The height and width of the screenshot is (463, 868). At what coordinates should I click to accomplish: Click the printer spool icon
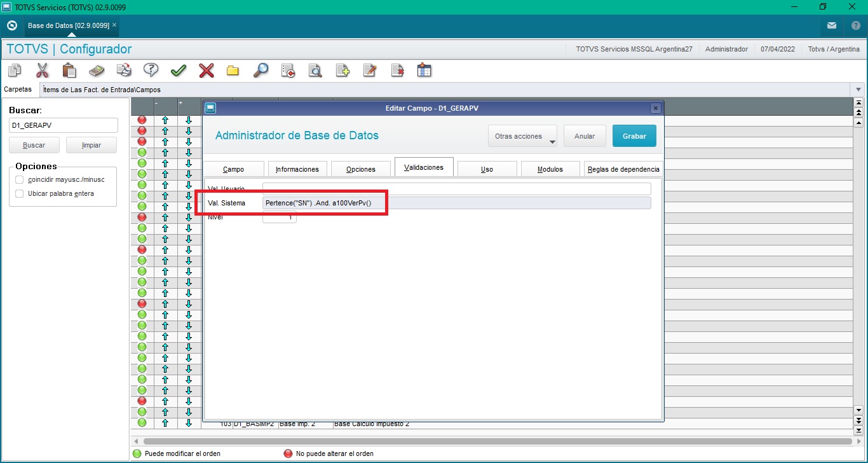(124, 70)
